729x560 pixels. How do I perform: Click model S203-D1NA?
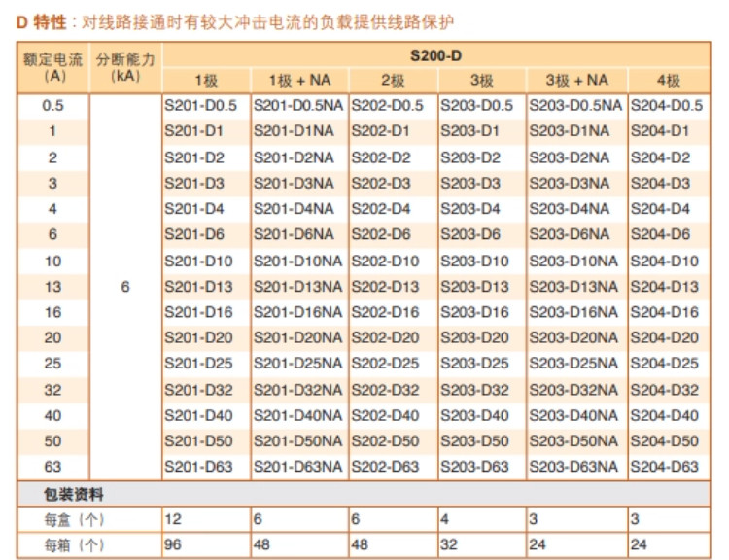coord(570,131)
